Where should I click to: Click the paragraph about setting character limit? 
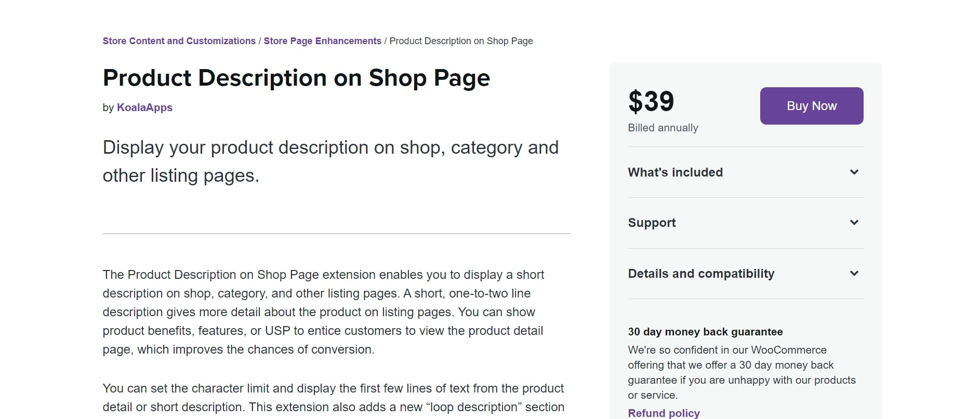(x=333, y=398)
